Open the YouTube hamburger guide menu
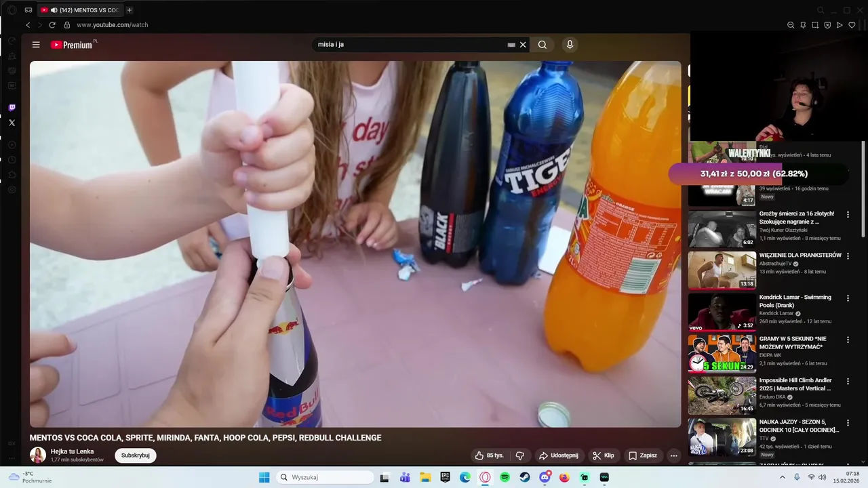Screen dimensions: 868x488 (36, 45)
